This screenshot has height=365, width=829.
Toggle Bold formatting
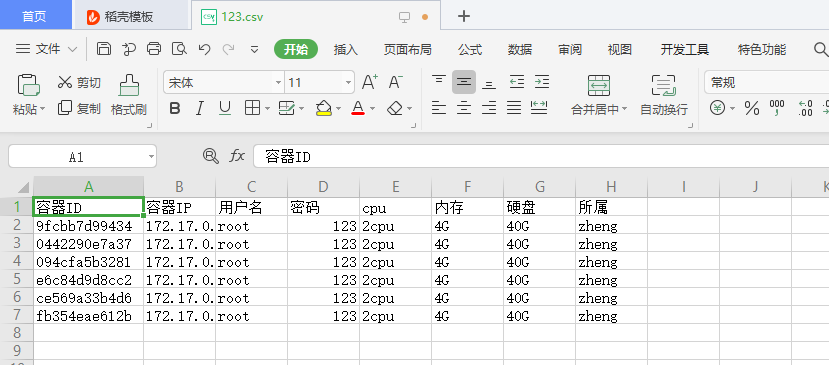(x=174, y=109)
